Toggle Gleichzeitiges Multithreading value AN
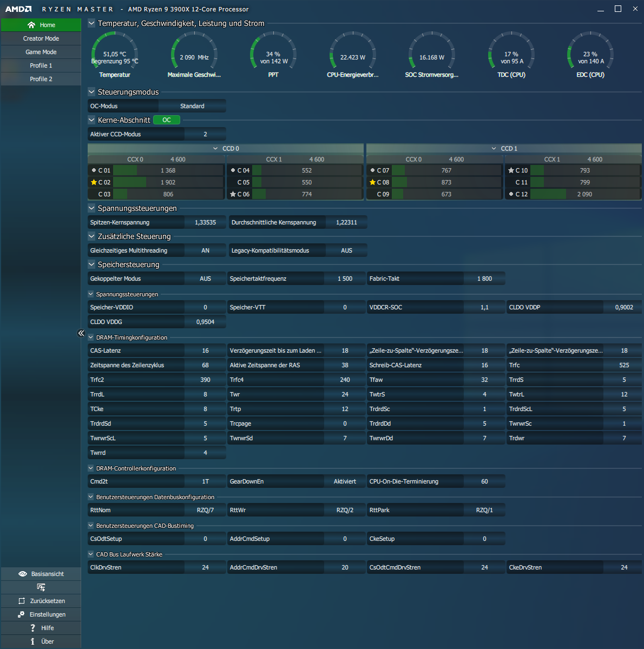 point(205,250)
